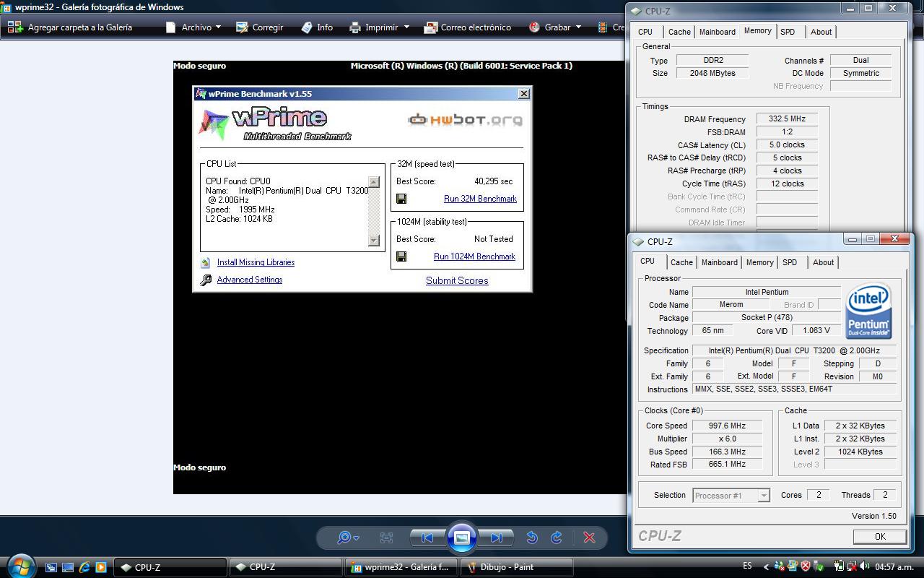Click power plug battery tray icon
Image resolution: width=924 pixels, height=578 pixels.
(839, 567)
